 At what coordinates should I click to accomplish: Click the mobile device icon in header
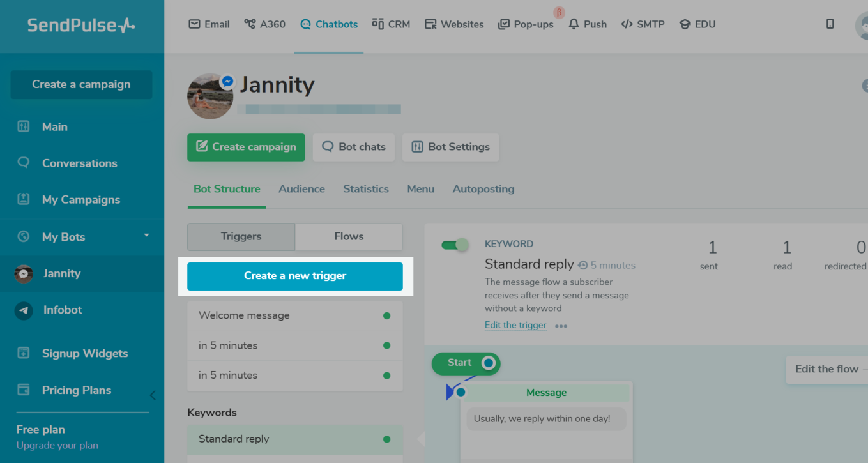(x=830, y=24)
